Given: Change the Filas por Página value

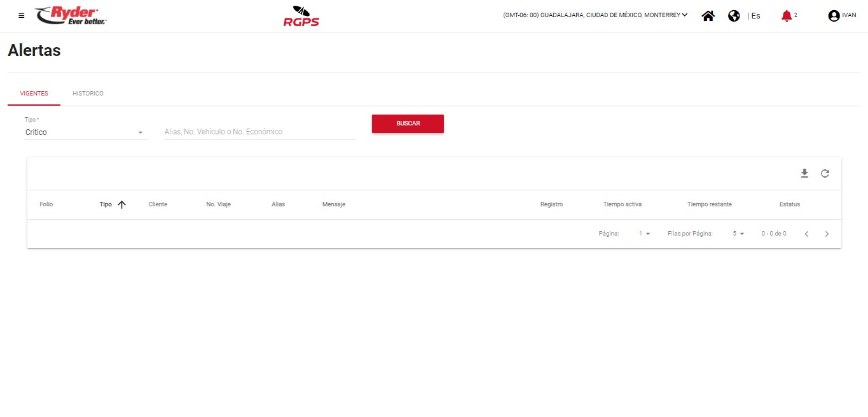Looking at the screenshot, I should 738,234.
